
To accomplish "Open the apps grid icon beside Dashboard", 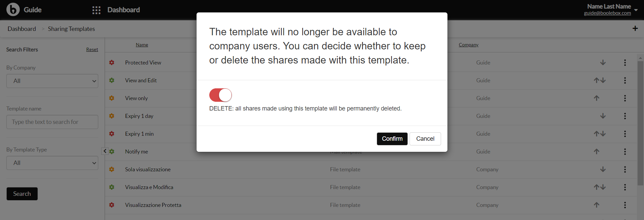I will click(x=96, y=10).
